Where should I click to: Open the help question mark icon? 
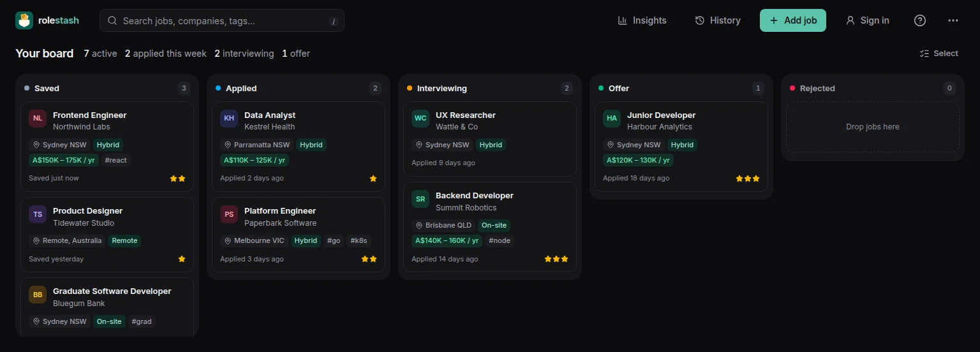click(x=920, y=20)
